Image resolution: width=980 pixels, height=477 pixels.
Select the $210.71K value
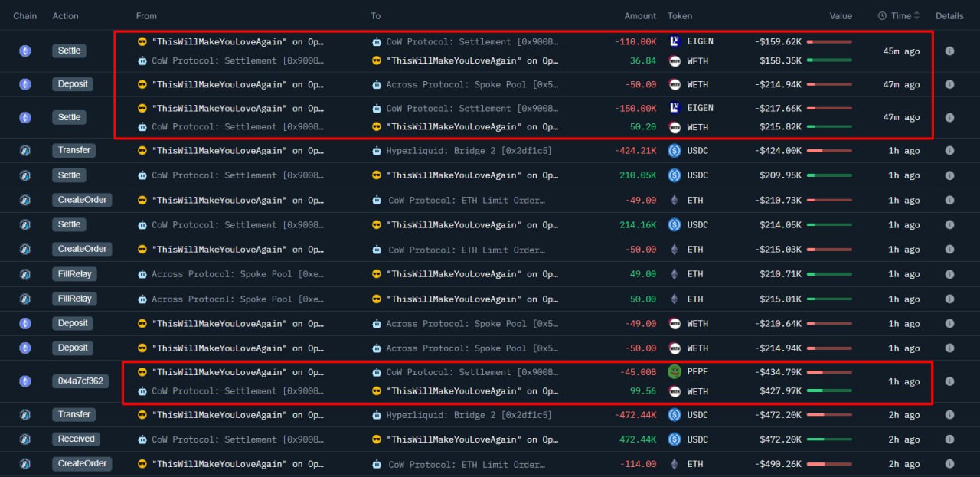780,274
